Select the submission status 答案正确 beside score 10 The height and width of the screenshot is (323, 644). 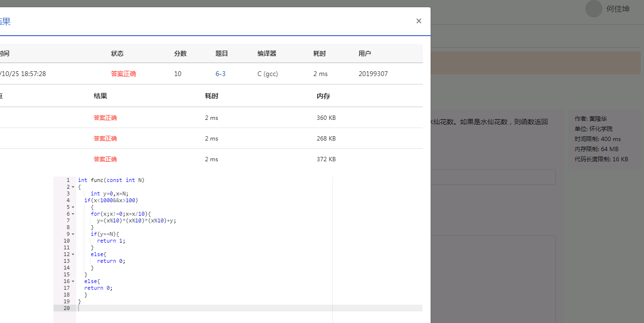(123, 74)
